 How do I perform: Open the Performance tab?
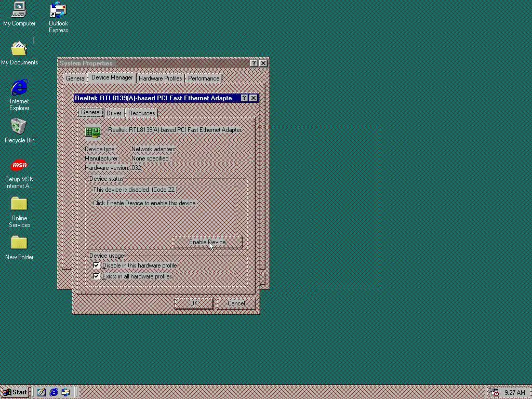(x=204, y=78)
